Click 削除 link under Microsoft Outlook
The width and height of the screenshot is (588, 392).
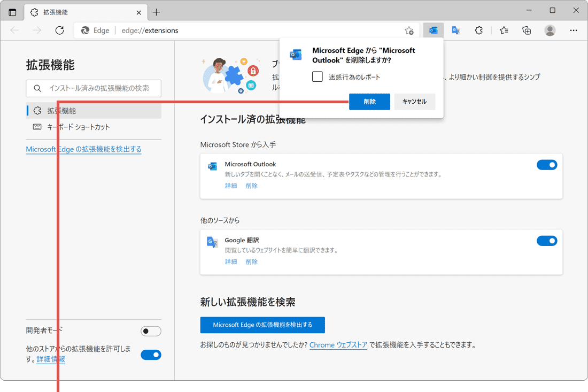pyautogui.click(x=251, y=186)
